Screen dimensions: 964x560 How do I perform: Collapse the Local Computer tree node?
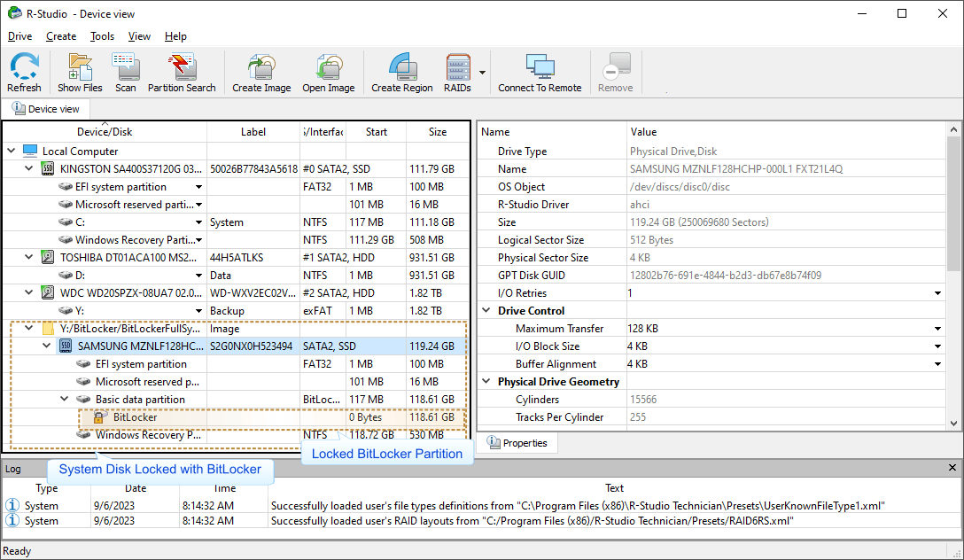[x=11, y=151]
